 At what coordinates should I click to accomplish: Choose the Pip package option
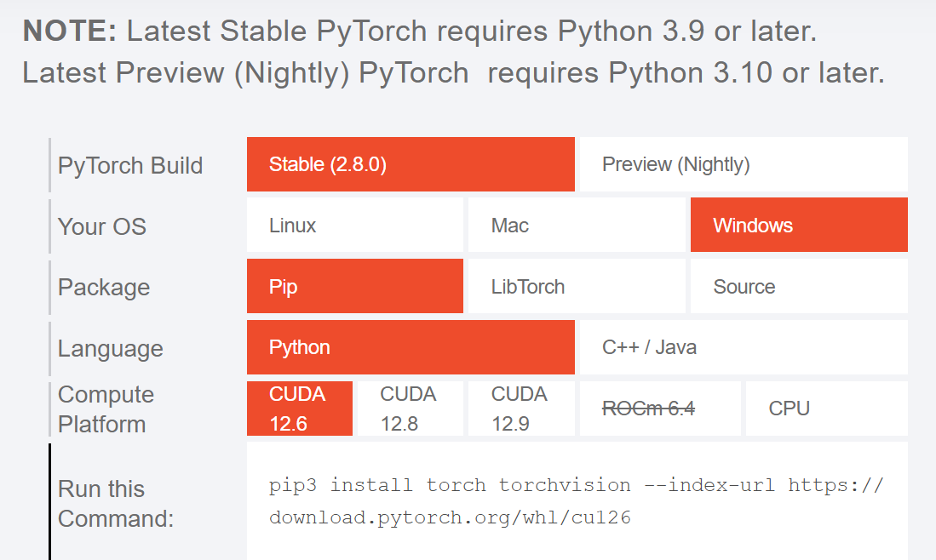click(x=354, y=287)
